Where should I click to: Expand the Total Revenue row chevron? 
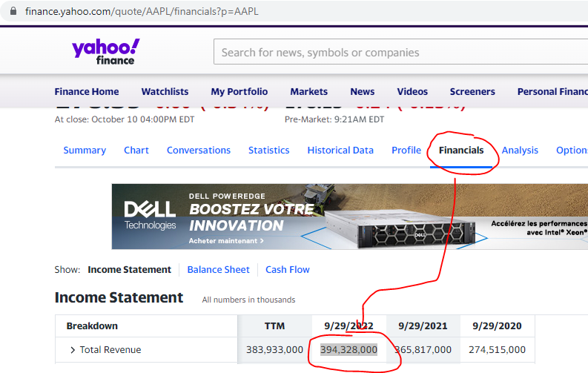click(x=73, y=350)
